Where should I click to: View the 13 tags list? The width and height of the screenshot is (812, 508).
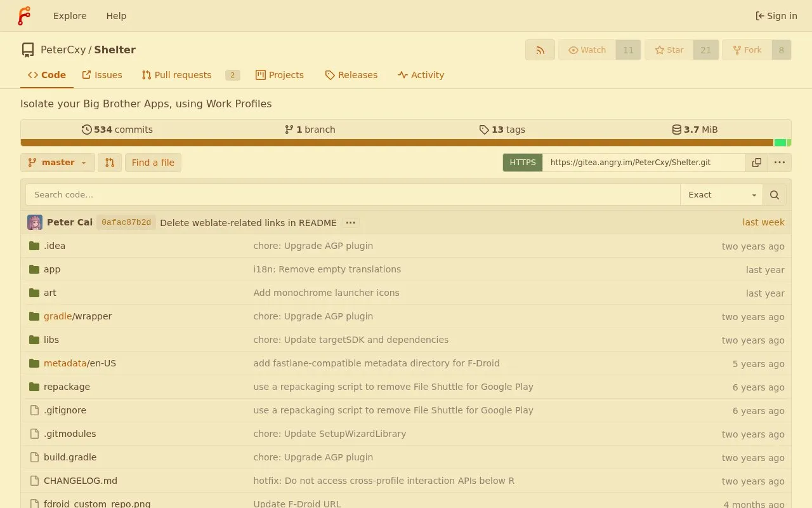coord(502,130)
